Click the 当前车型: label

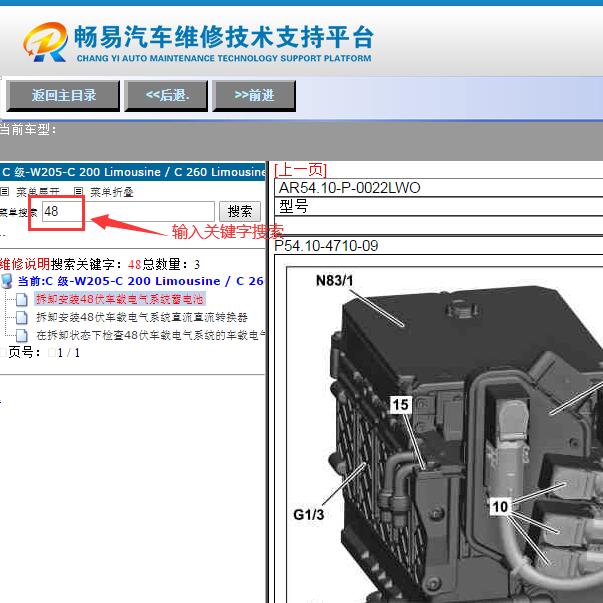click(28, 129)
